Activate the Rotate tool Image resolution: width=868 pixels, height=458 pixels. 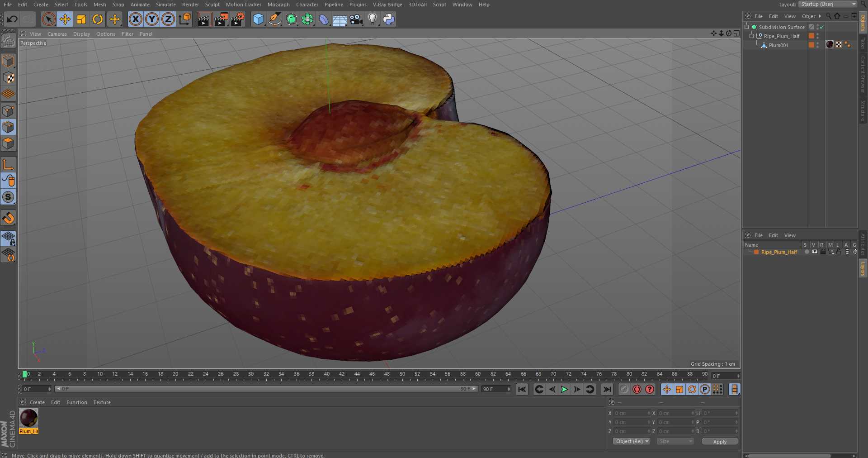click(x=97, y=19)
